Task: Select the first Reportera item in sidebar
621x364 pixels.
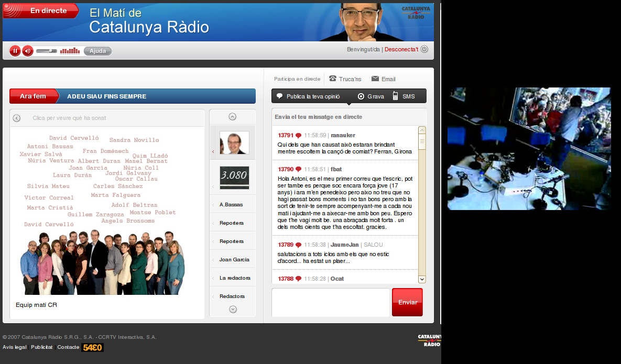Action: (231, 223)
